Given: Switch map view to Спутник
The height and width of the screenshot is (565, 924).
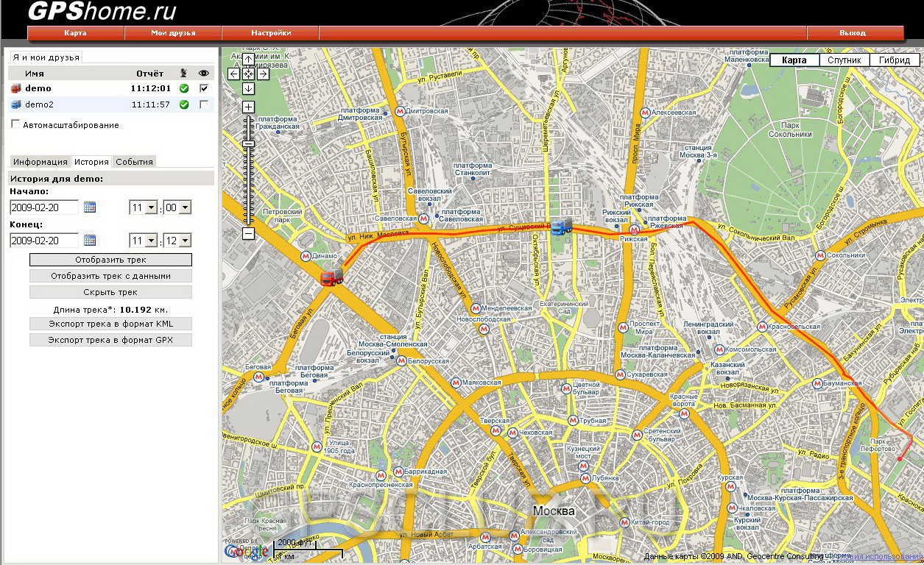Looking at the screenshot, I should tap(844, 60).
